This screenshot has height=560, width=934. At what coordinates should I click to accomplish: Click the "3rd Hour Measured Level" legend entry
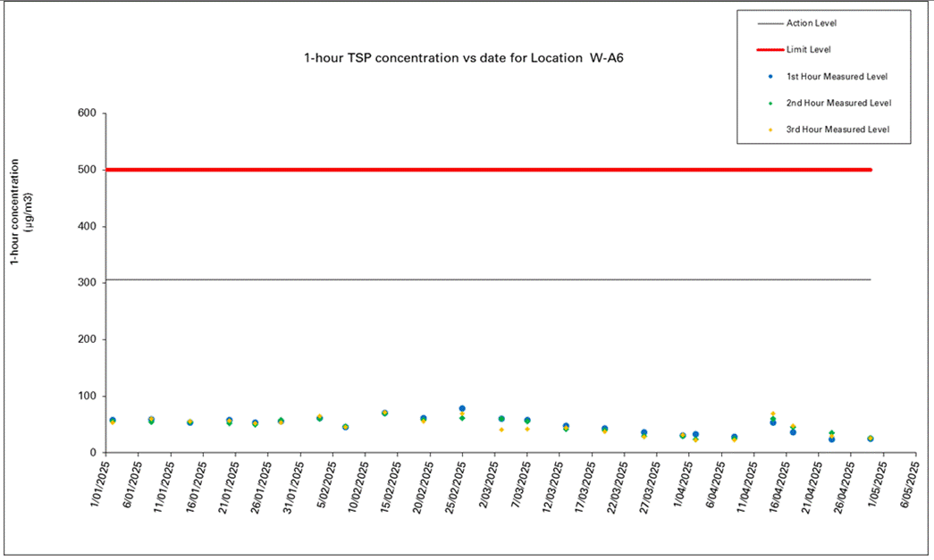pos(837,130)
